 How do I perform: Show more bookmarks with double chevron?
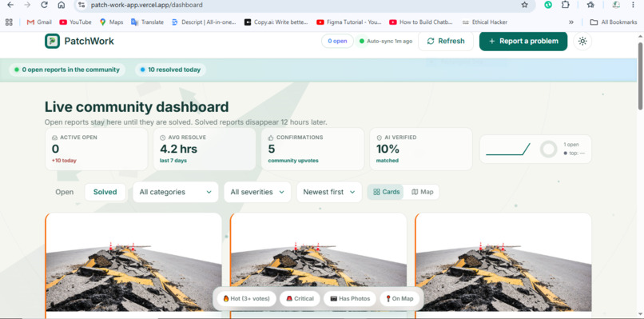(x=571, y=22)
